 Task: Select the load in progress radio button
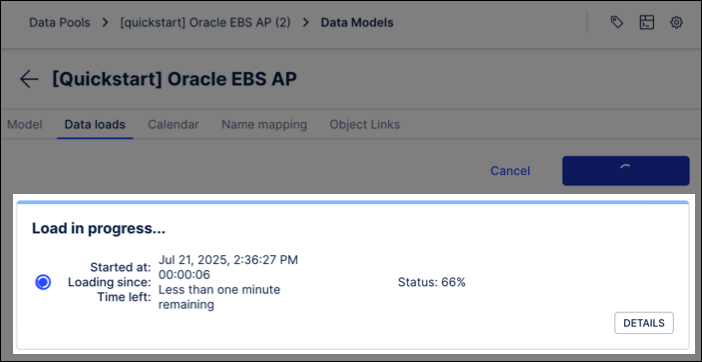pyautogui.click(x=43, y=282)
